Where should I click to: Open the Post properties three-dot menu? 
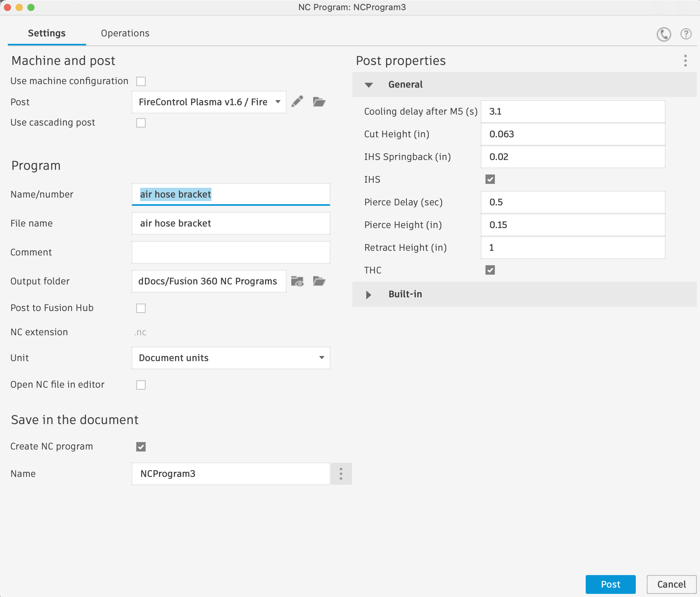685,61
